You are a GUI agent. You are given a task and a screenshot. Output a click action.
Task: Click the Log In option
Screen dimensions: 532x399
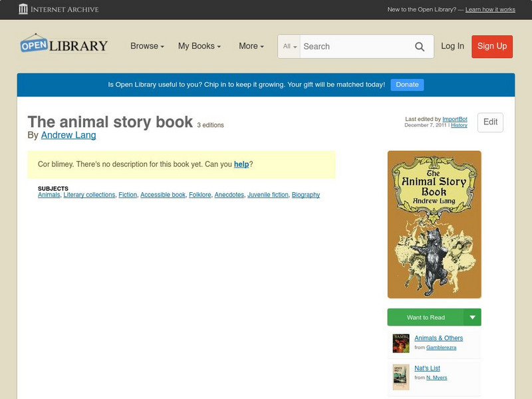click(x=452, y=47)
